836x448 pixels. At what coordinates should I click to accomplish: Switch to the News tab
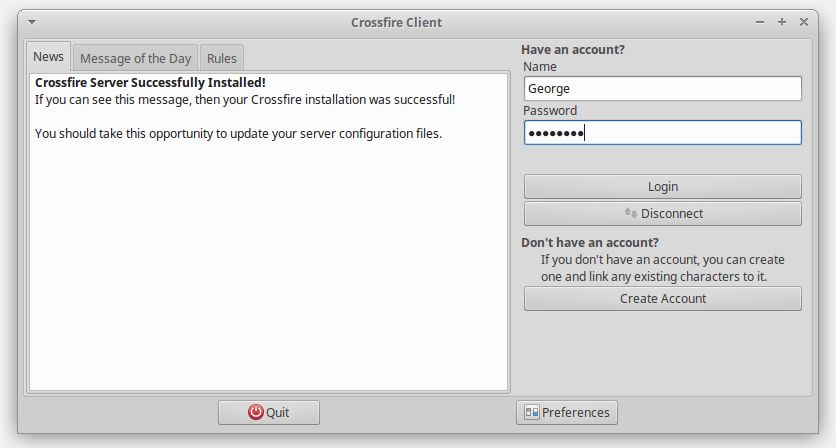pos(48,57)
